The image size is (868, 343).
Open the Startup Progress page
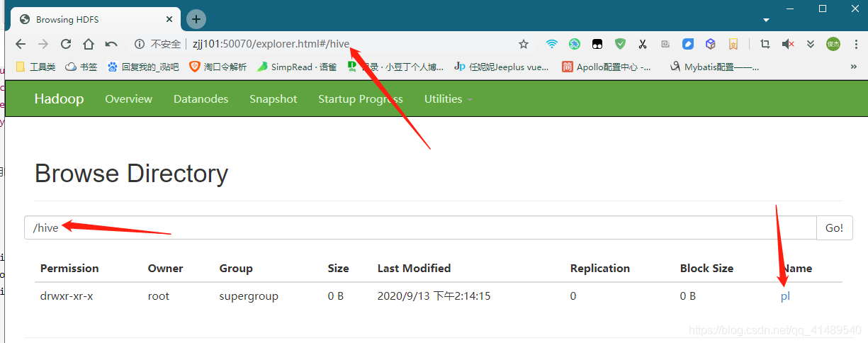(361, 99)
